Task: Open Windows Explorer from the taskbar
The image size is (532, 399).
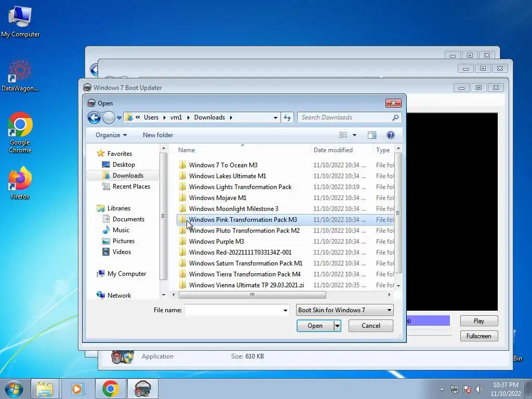Action: [x=45, y=389]
